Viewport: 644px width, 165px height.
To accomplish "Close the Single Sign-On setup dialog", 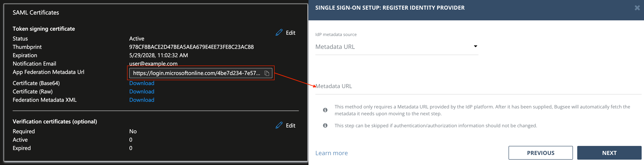I will [x=637, y=8].
